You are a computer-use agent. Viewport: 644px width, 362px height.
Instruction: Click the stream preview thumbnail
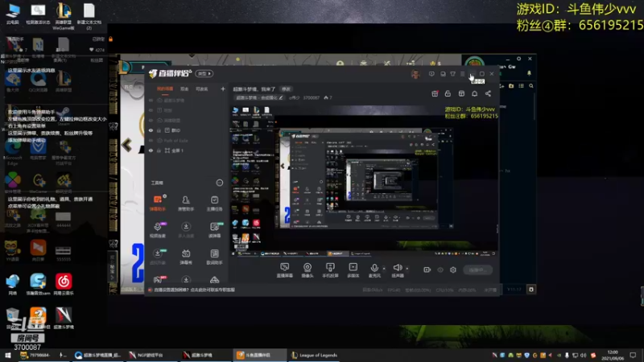click(x=365, y=181)
